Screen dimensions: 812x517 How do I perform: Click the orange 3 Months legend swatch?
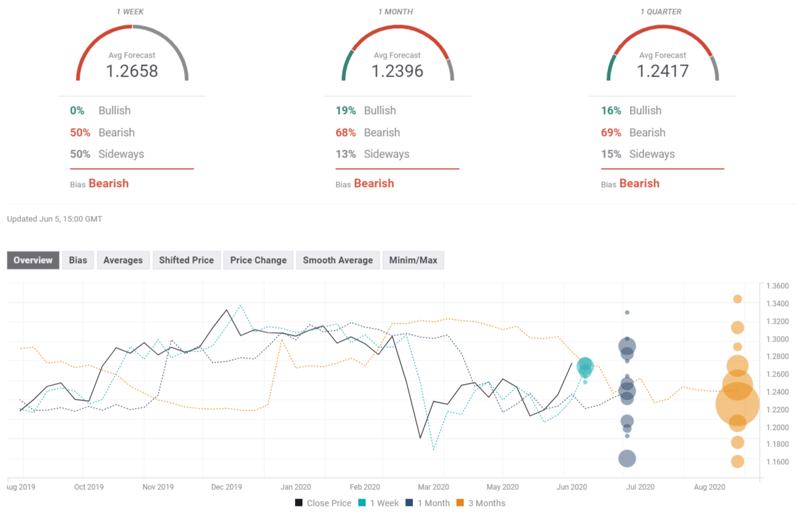tap(459, 503)
